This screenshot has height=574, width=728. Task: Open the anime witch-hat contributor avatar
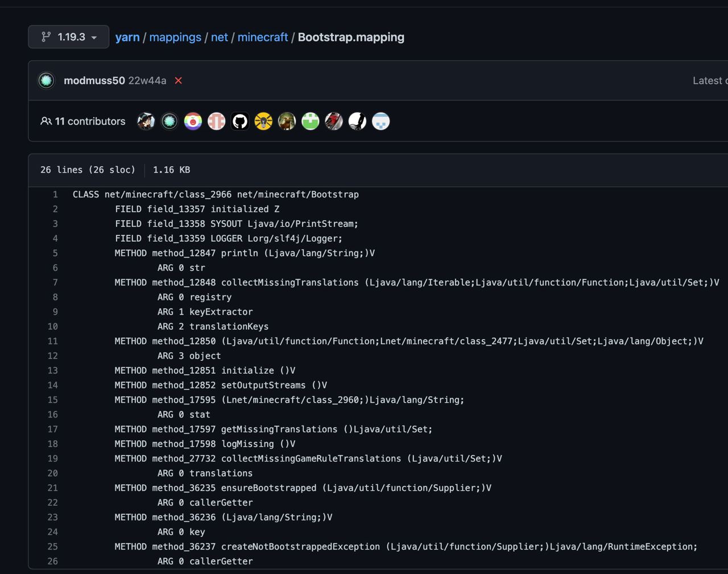pyautogui.click(x=146, y=121)
